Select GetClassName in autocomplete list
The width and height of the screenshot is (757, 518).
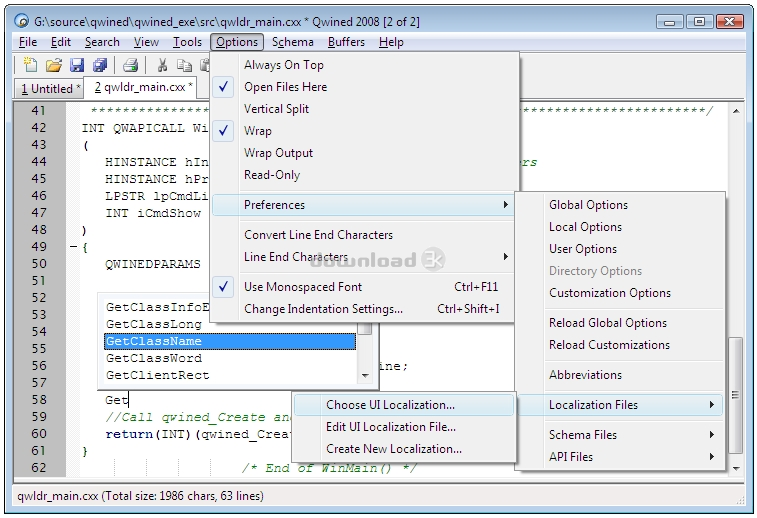[230, 341]
